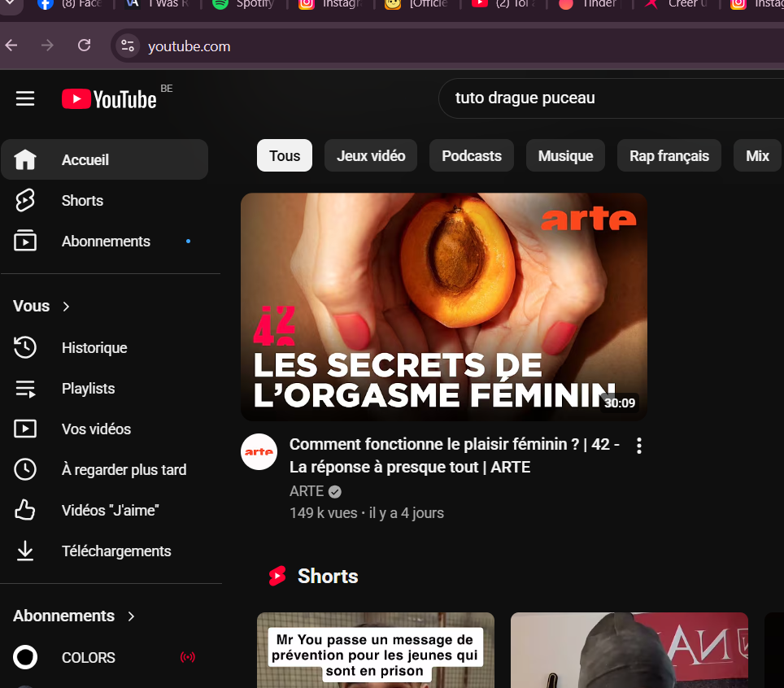Expand the Abonnements section header

[74, 616]
